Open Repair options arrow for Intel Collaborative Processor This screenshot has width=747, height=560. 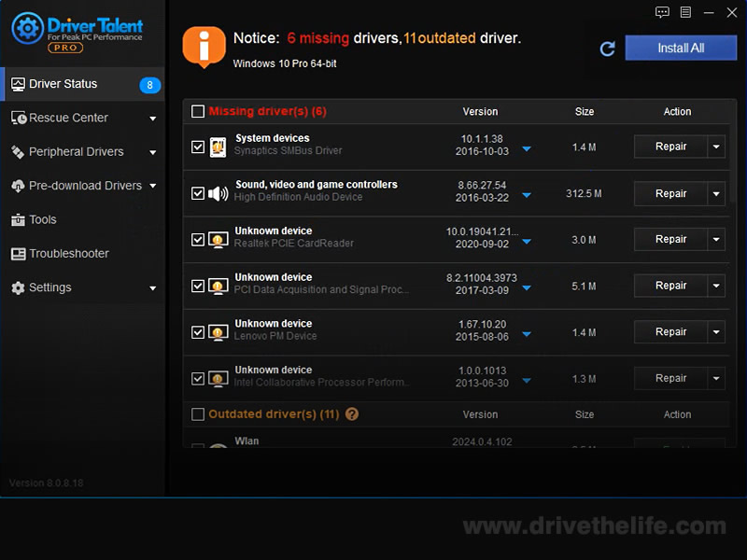[716, 379]
